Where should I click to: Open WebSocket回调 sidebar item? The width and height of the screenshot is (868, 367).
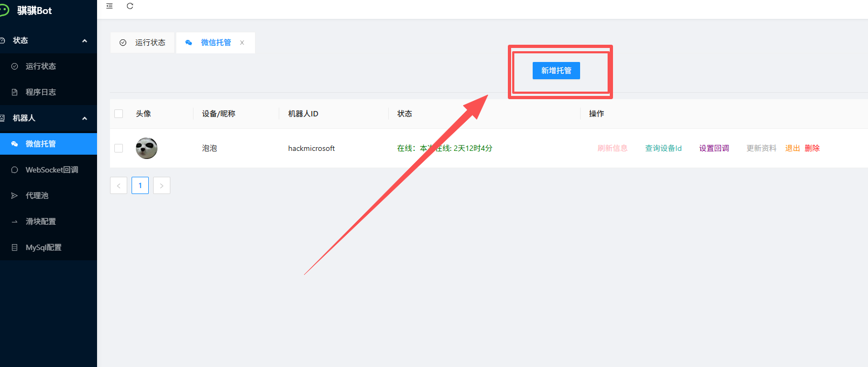(x=52, y=170)
